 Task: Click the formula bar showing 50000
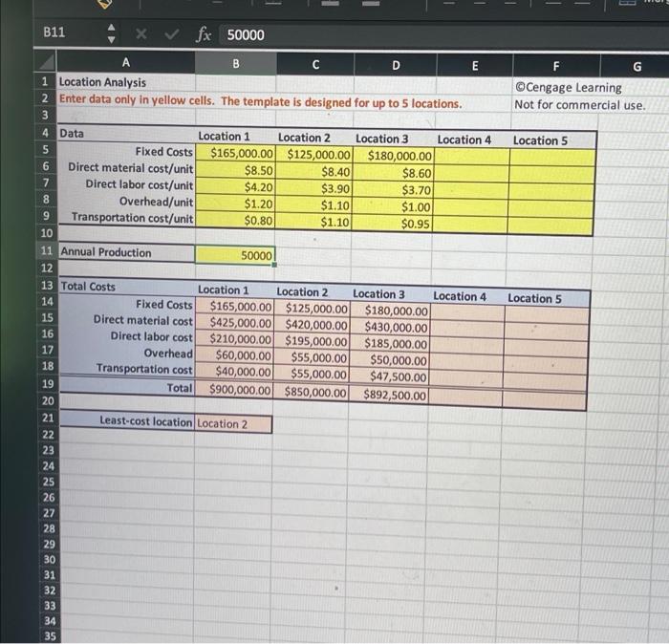(443, 35)
